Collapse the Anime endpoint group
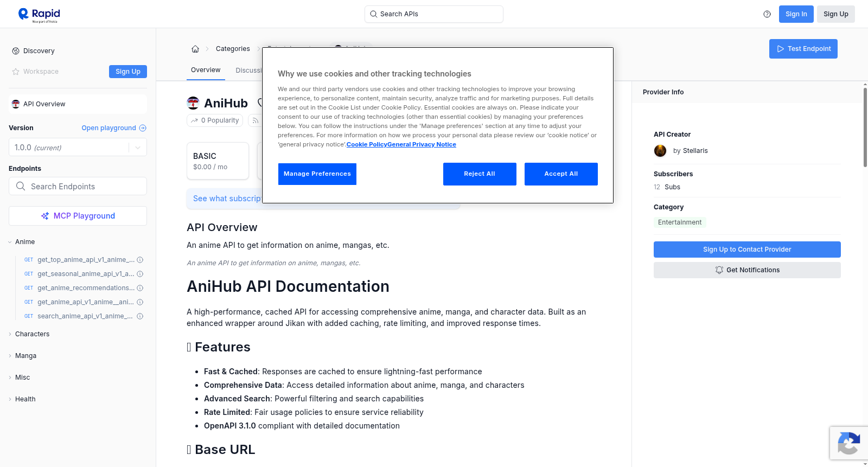This screenshot has height=467, width=868. click(x=10, y=242)
